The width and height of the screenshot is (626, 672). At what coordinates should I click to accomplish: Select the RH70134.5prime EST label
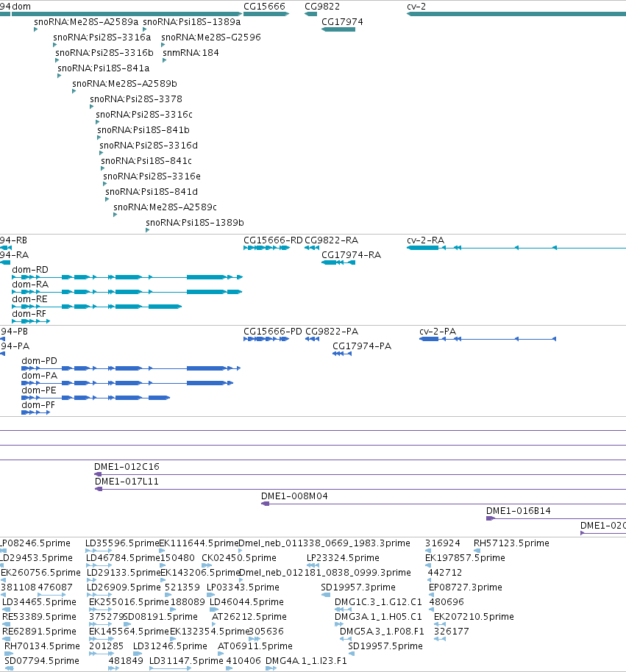42,646
